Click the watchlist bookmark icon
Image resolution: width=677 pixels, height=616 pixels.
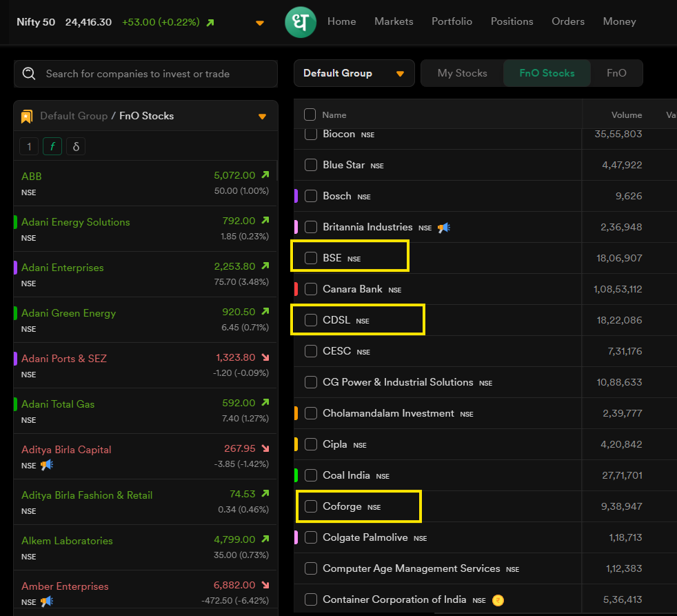[x=27, y=116]
